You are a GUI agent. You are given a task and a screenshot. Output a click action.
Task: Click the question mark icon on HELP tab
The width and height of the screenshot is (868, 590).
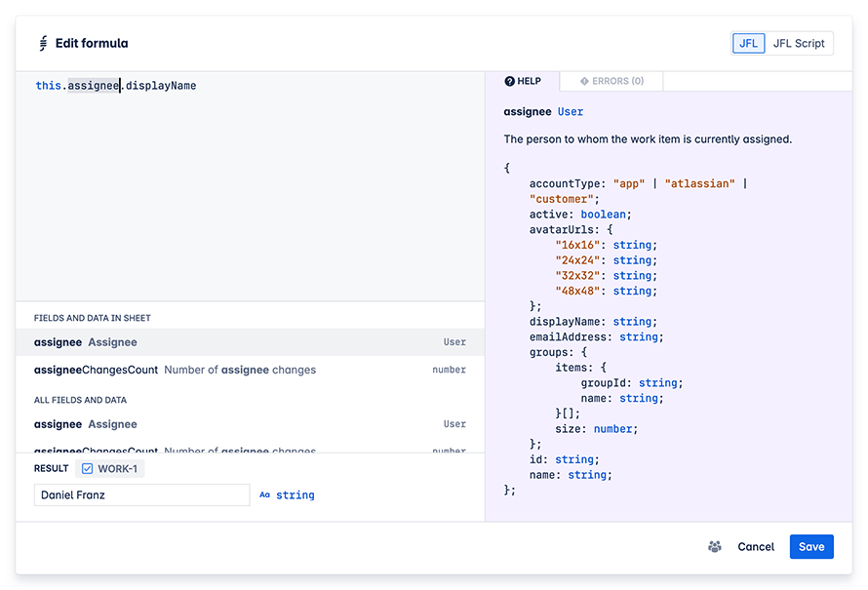pos(509,82)
